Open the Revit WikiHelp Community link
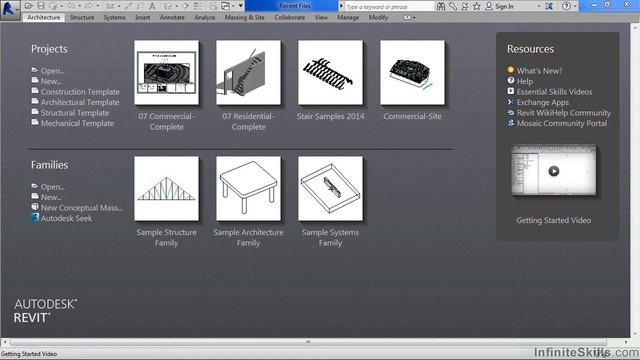Screen dimensions: 640x360 [564, 113]
